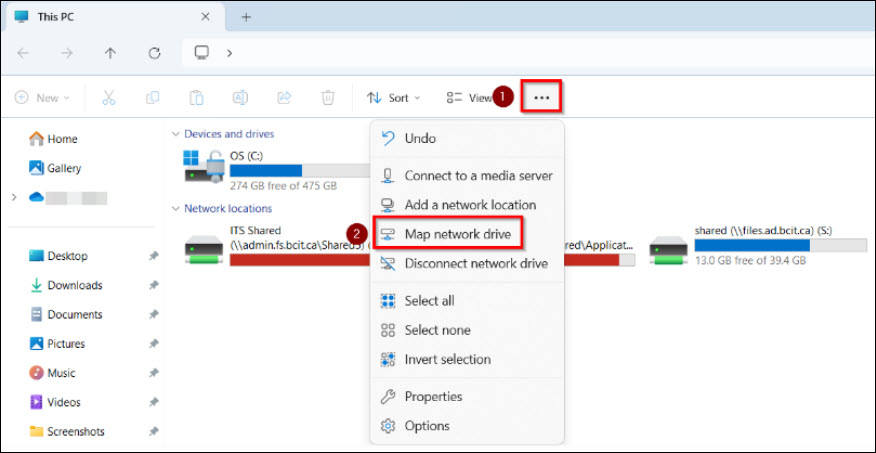Go up one folder level
Viewport: 876px width, 453px height.
110,53
